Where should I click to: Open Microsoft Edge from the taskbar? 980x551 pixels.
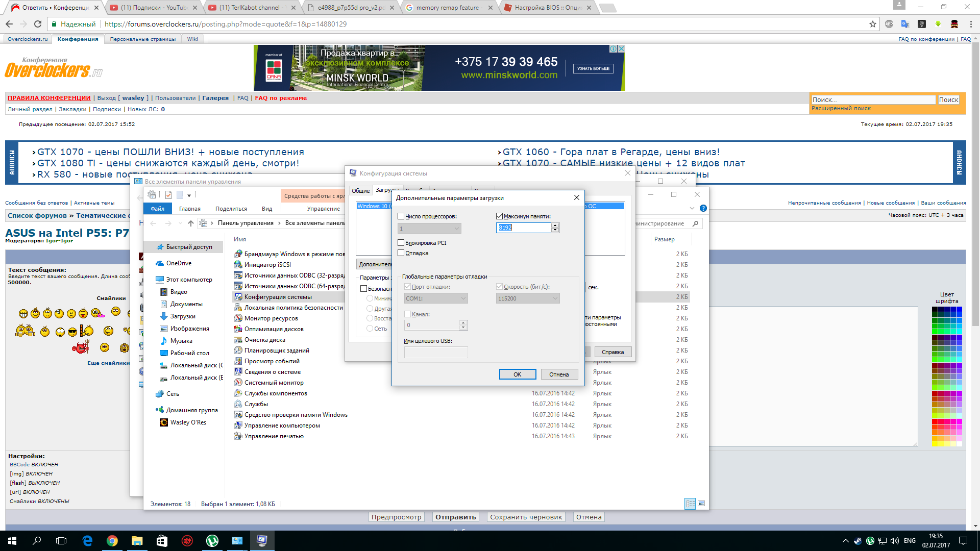click(x=87, y=541)
